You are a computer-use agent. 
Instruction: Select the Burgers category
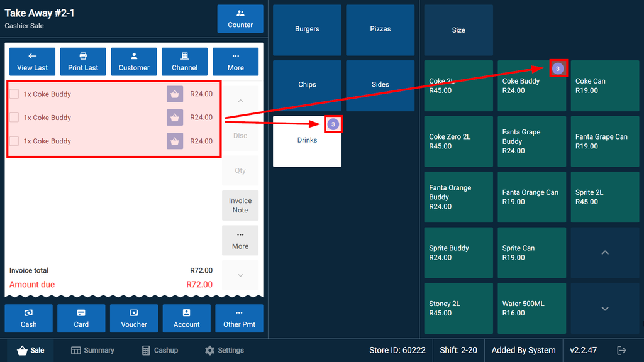click(307, 30)
